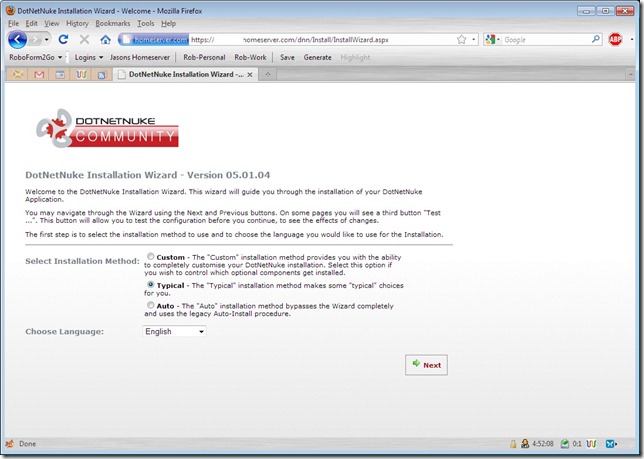The width and height of the screenshot is (644, 459).
Task: Maximize the Firefox window
Action: 605,11
